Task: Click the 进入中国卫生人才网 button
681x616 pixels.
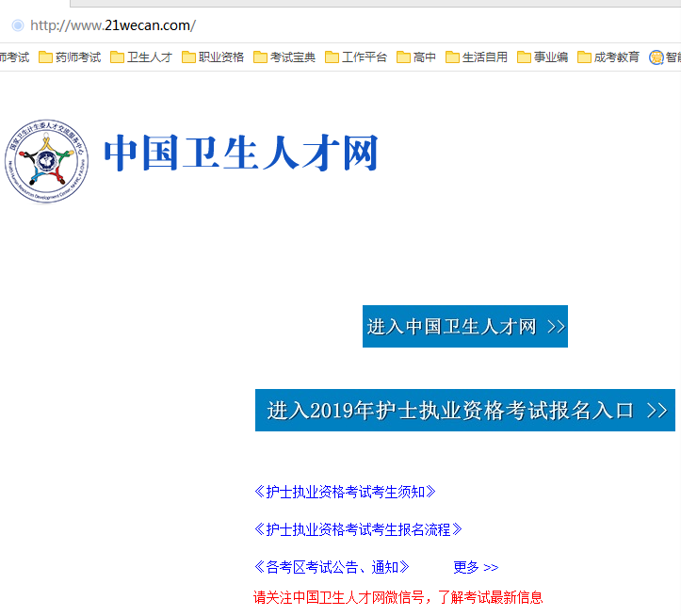Action: pos(465,327)
